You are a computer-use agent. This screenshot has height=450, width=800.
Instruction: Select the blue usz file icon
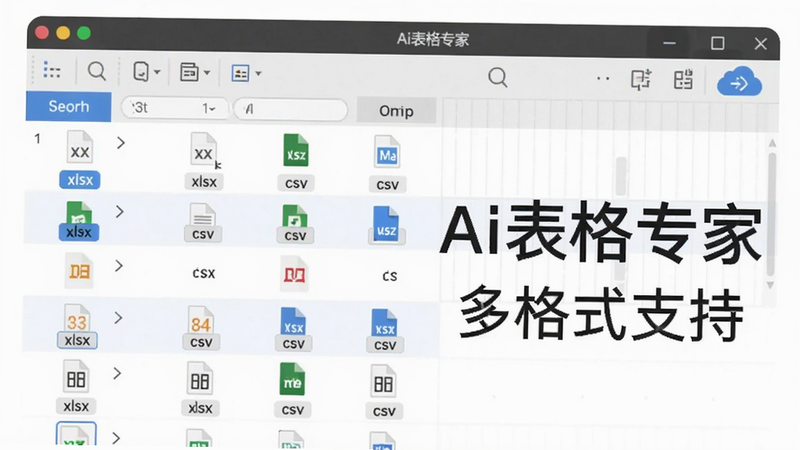click(386, 225)
